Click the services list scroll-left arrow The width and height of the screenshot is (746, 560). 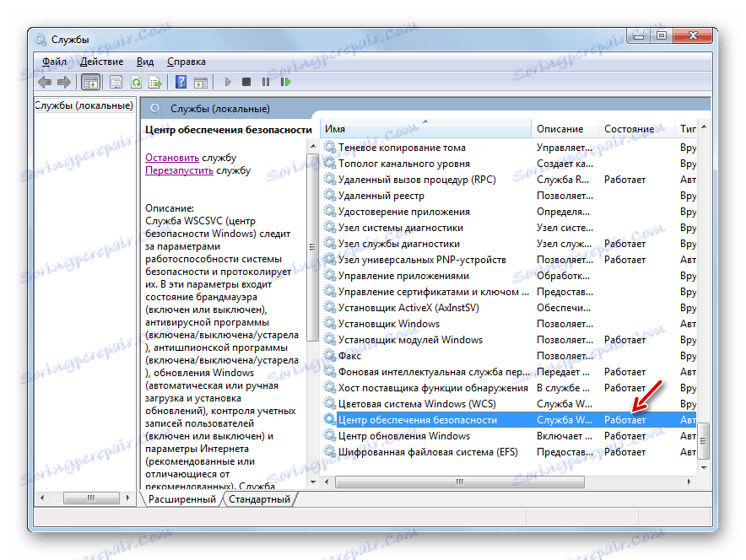click(x=327, y=482)
